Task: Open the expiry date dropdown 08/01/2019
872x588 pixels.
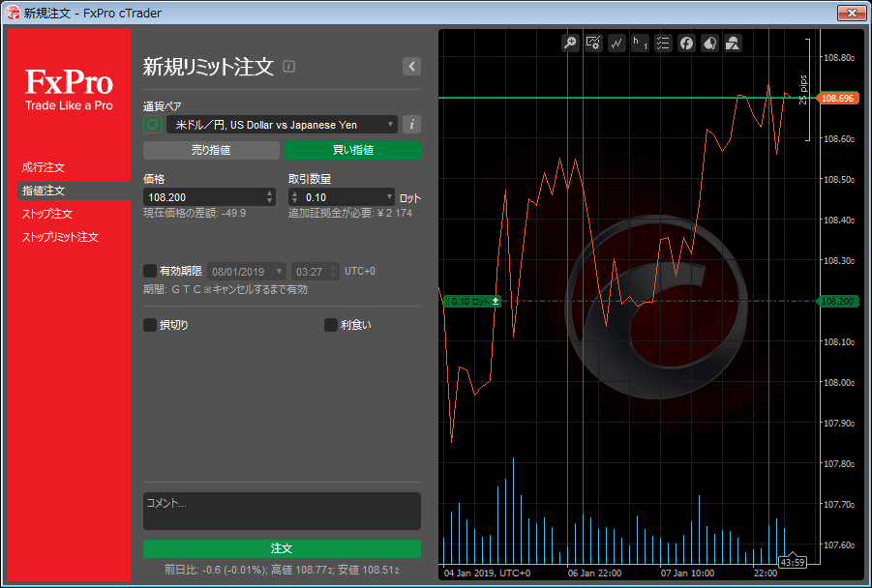Action: pyautogui.click(x=247, y=271)
